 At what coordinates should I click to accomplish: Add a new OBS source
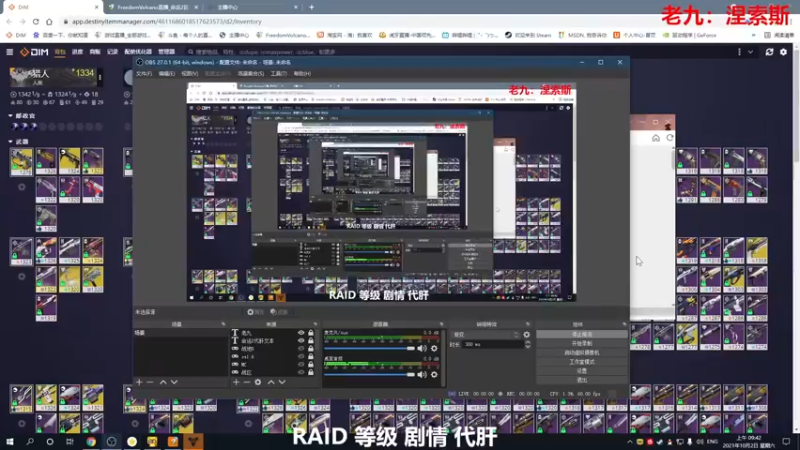pos(236,382)
